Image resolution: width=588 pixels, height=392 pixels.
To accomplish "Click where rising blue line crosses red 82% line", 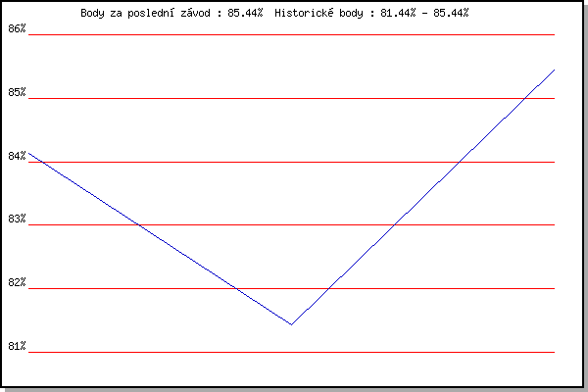I will [327, 288].
